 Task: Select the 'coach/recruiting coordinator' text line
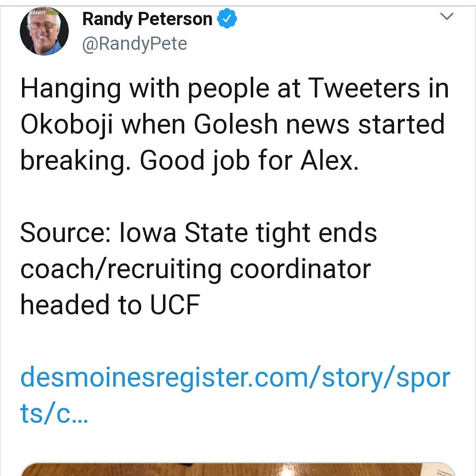pos(196,270)
